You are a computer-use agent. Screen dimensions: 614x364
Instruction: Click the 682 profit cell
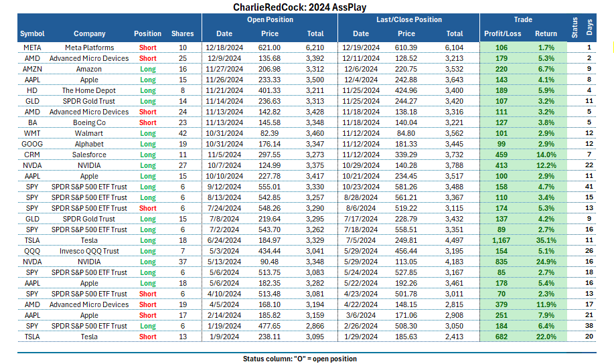click(x=502, y=337)
